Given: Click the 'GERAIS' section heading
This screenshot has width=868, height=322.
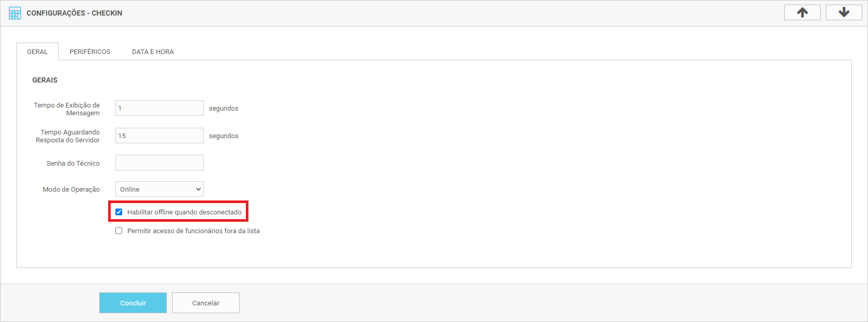Looking at the screenshot, I should 45,80.
